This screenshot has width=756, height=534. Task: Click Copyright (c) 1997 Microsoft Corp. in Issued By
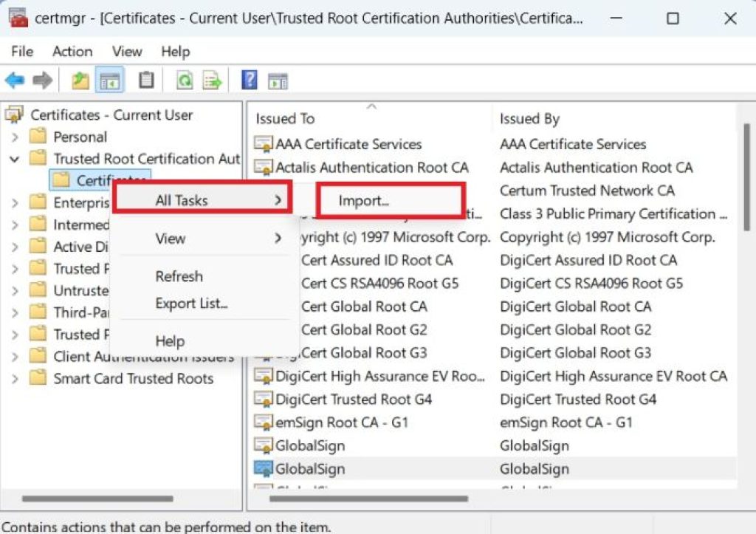coord(608,237)
